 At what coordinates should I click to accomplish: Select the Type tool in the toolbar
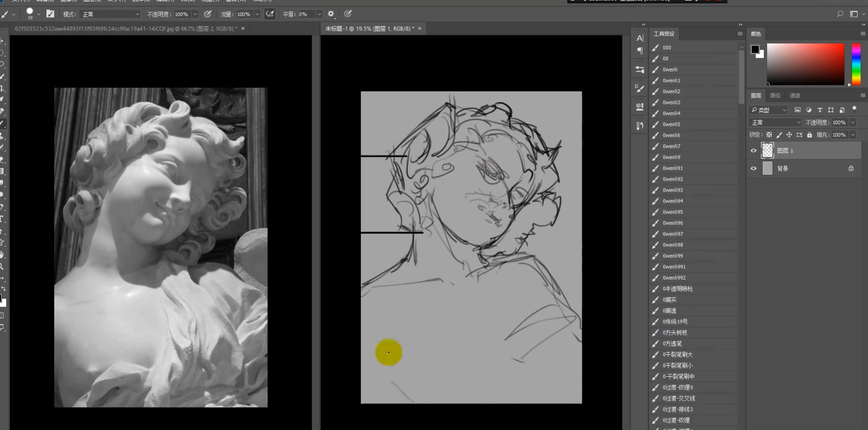pyautogui.click(x=2, y=219)
